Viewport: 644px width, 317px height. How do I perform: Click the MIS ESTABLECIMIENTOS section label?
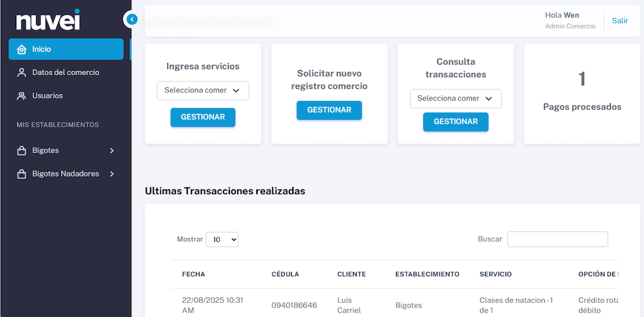point(58,125)
